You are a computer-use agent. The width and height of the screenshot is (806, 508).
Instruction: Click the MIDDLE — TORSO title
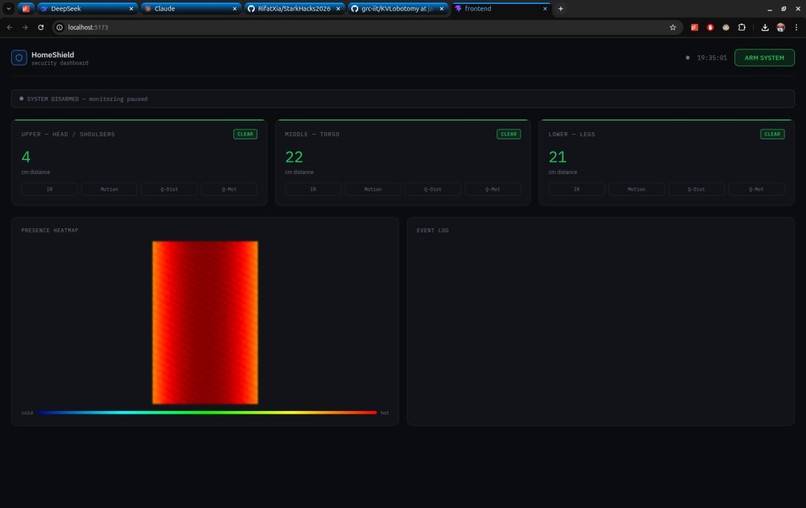point(312,134)
